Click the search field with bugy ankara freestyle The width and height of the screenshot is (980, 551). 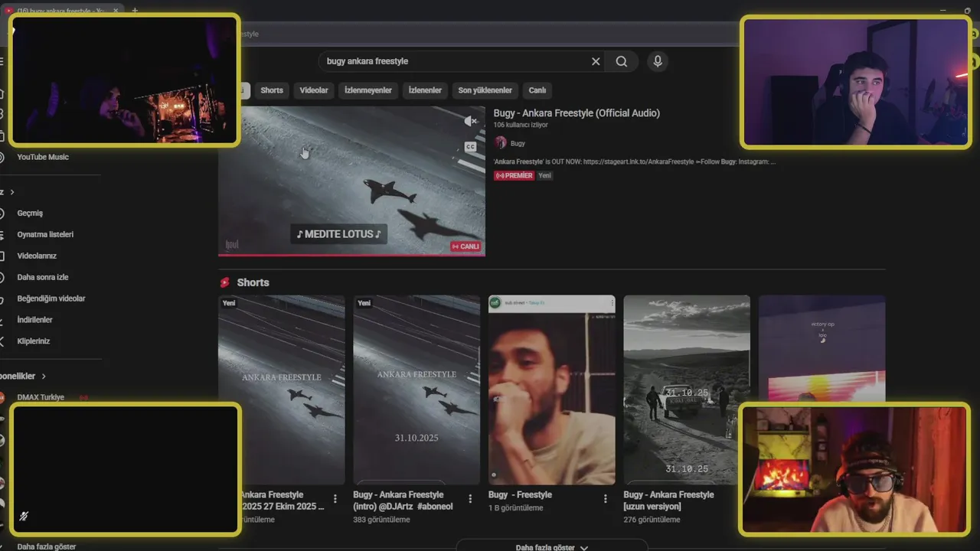[x=456, y=61]
